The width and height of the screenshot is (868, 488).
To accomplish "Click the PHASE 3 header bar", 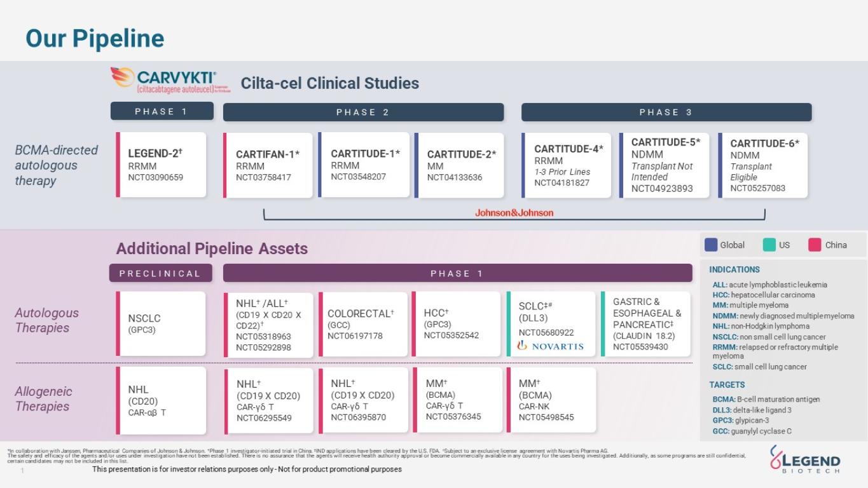I will click(666, 112).
